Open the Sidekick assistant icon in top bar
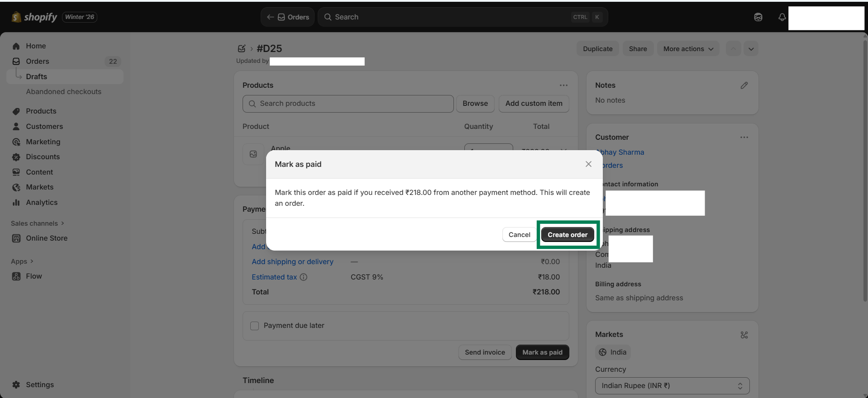 (758, 17)
